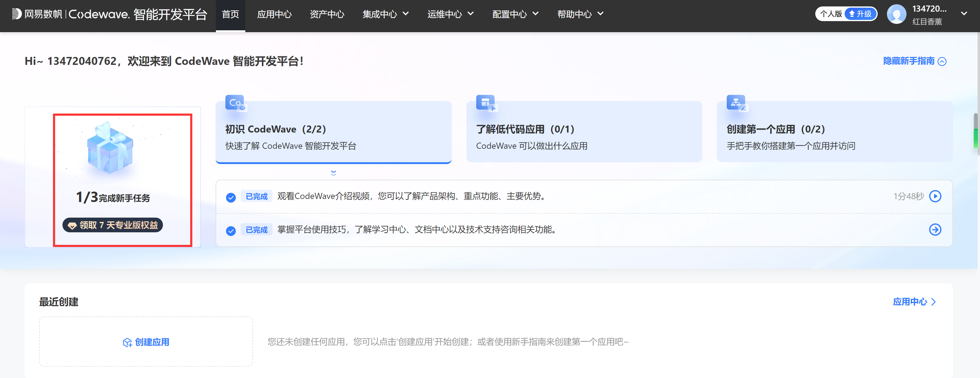980x378 pixels.
Task: Click the 了解低代码应用 card icon
Action: click(x=486, y=103)
